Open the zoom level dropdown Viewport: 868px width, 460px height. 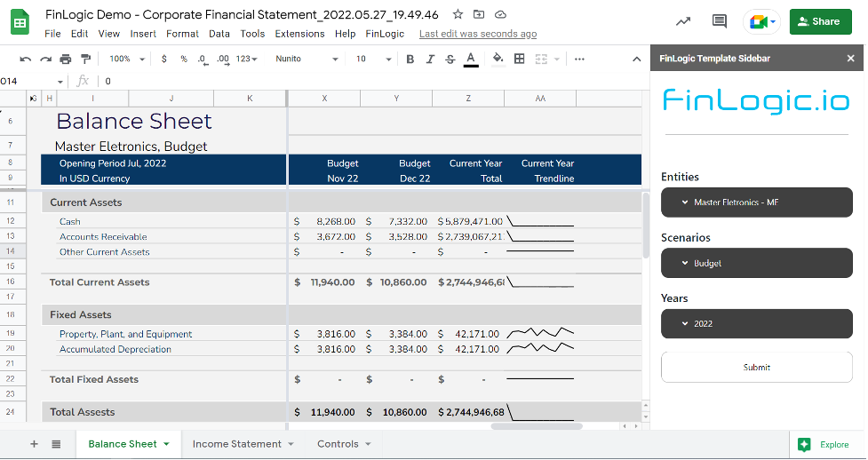coord(127,59)
